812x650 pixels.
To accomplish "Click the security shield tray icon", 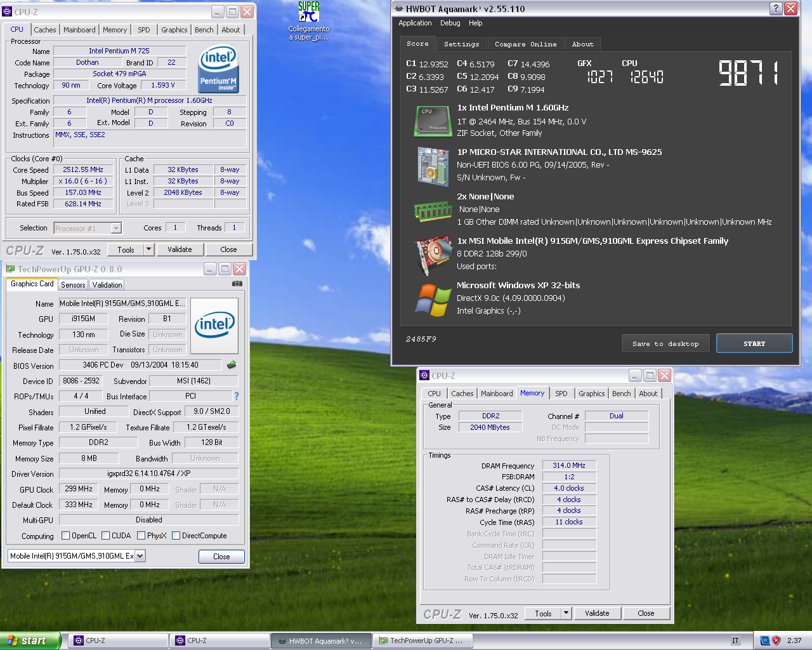I will (x=776, y=640).
